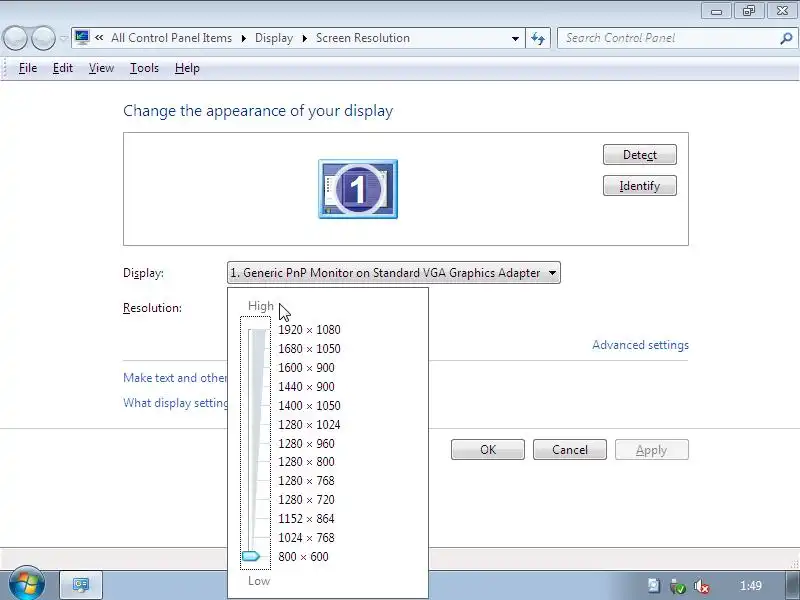Choose 1024 × 768 resolution

pyautogui.click(x=306, y=537)
